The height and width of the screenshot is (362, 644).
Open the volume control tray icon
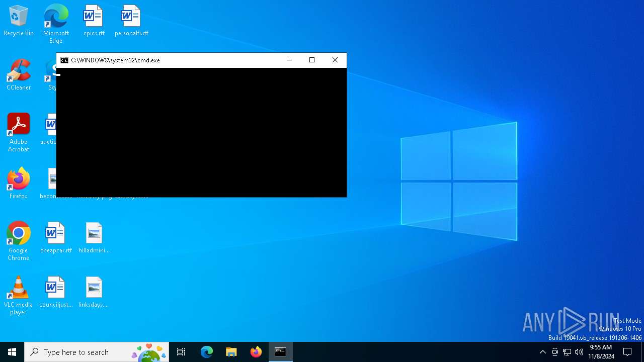click(x=579, y=352)
